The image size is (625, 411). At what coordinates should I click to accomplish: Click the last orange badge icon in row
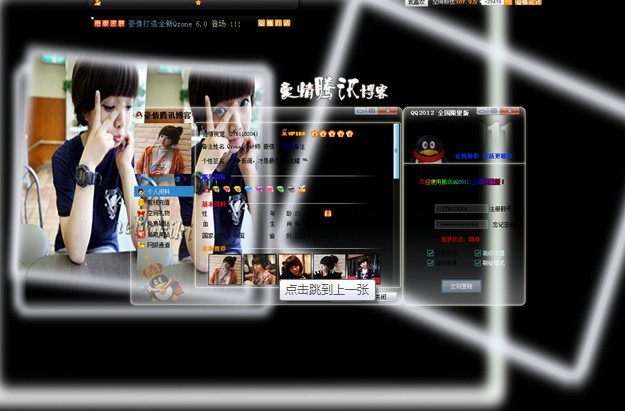click(302, 189)
